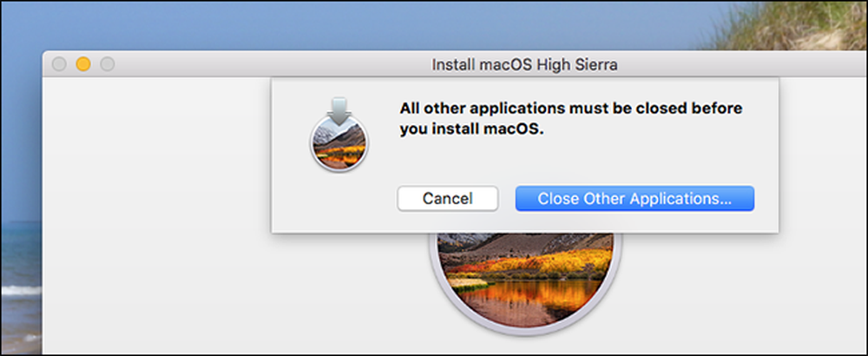Screen dimensions: 868x356
Task: Click the bold 'All other applications' message
Action: 571,108
